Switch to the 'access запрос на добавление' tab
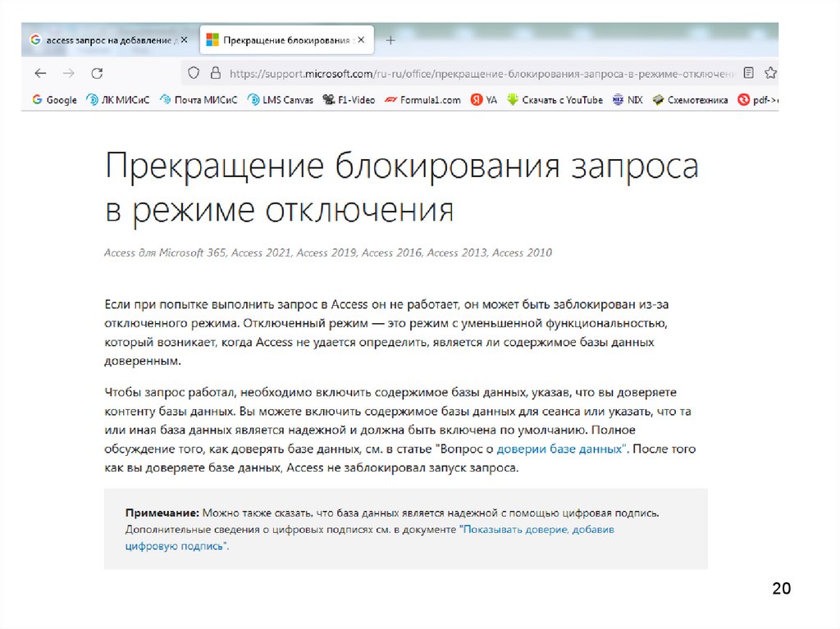The height and width of the screenshot is (629, 840). (103, 39)
